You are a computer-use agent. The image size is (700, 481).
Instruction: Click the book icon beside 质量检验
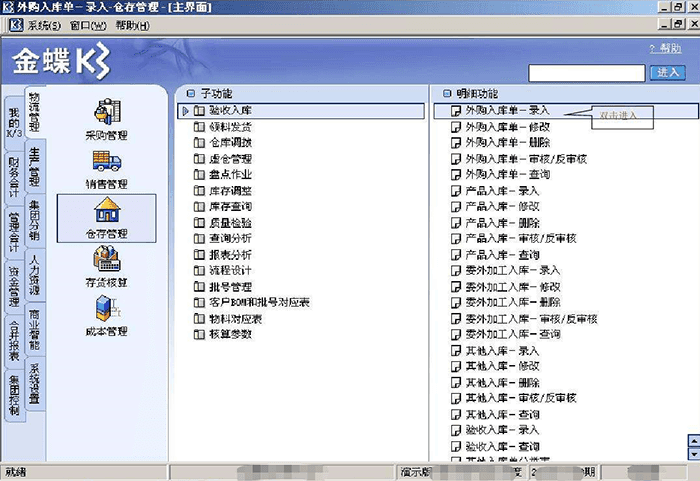(x=199, y=222)
